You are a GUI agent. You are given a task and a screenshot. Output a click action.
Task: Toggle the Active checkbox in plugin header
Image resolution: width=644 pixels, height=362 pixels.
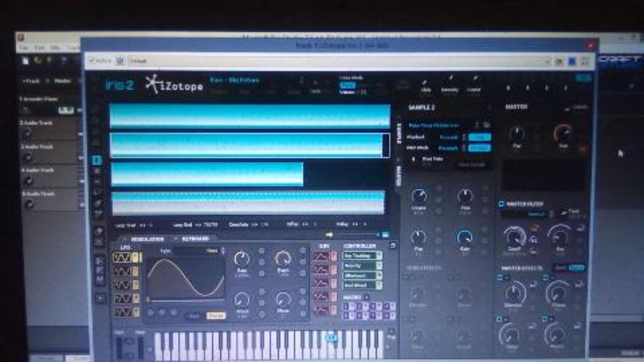coord(92,60)
